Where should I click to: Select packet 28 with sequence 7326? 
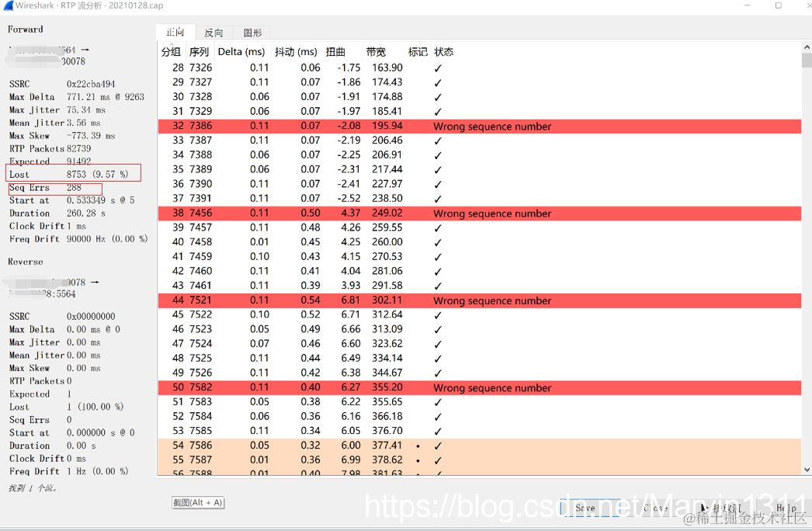tap(480, 68)
